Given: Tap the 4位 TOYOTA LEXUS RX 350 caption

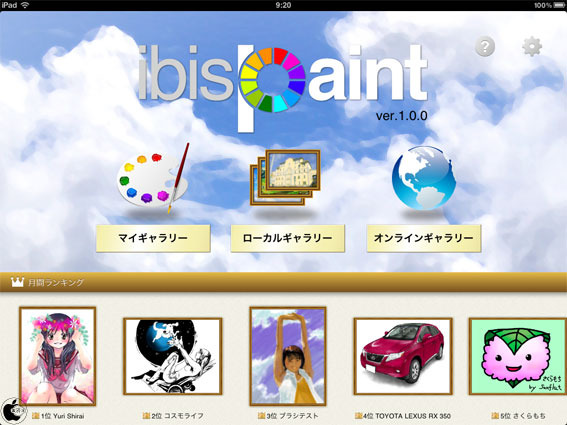Looking at the screenshot, I should [403, 416].
